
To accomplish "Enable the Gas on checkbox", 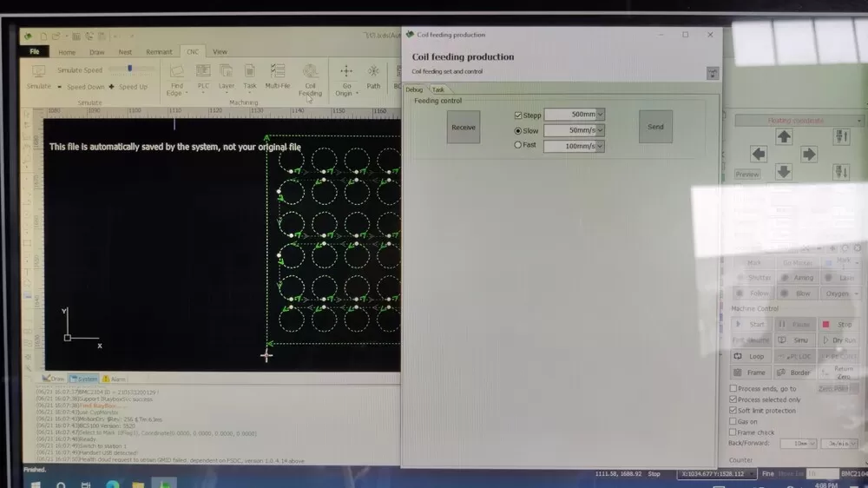I will click(x=733, y=421).
